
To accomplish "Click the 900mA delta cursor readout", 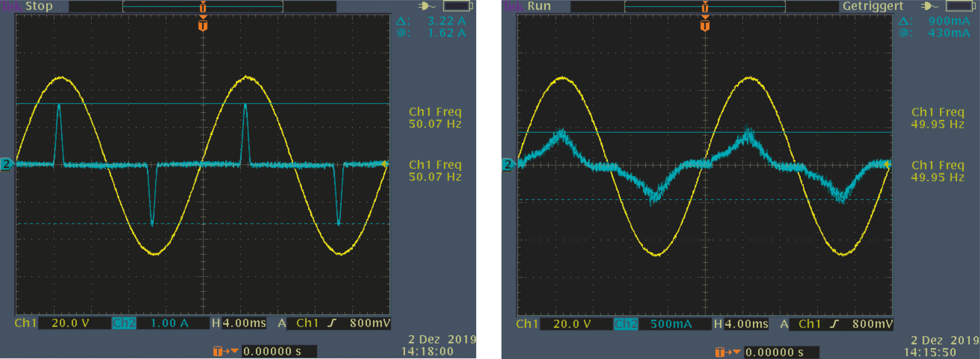I will point(949,21).
